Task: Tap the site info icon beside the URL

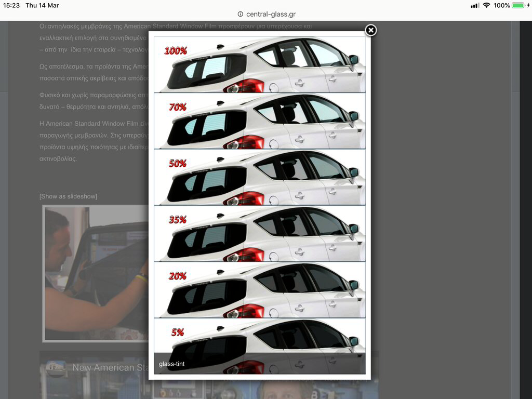Action: click(x=240, y=14)
